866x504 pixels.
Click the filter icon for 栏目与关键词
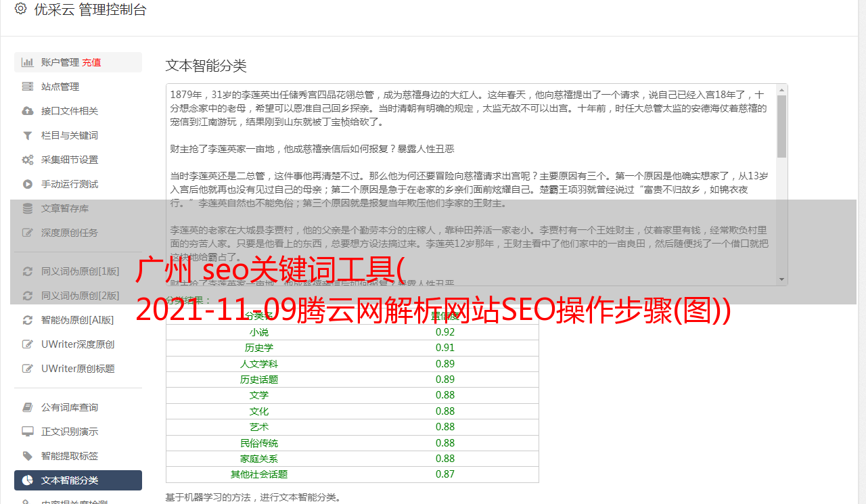(28, 135)
